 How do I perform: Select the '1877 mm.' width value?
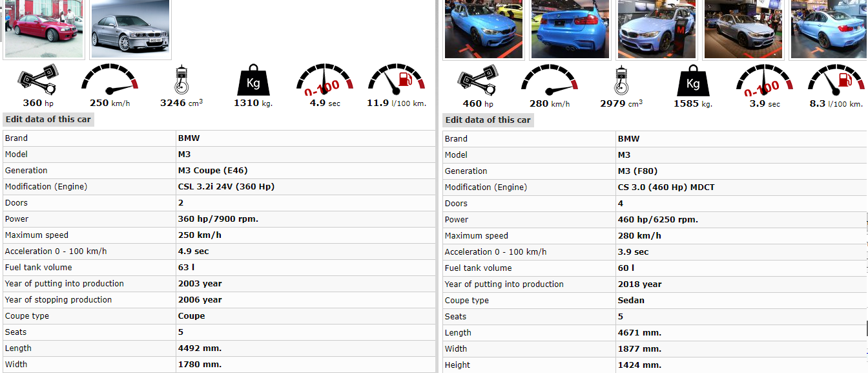(x=640, y=349)
